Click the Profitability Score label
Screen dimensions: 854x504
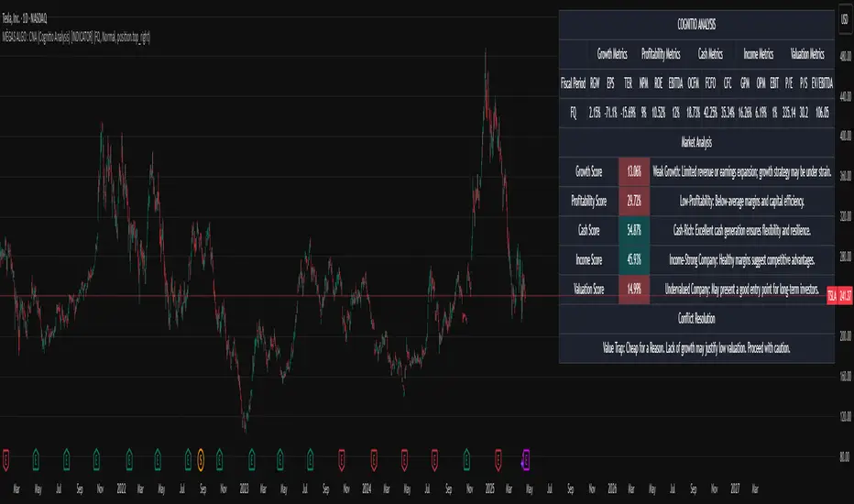tap(589, 201)
